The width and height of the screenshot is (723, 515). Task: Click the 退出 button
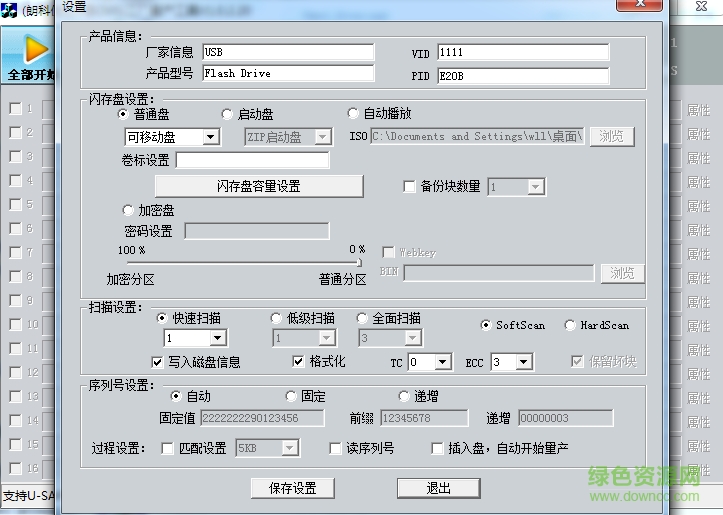click(x=439, y=488)
